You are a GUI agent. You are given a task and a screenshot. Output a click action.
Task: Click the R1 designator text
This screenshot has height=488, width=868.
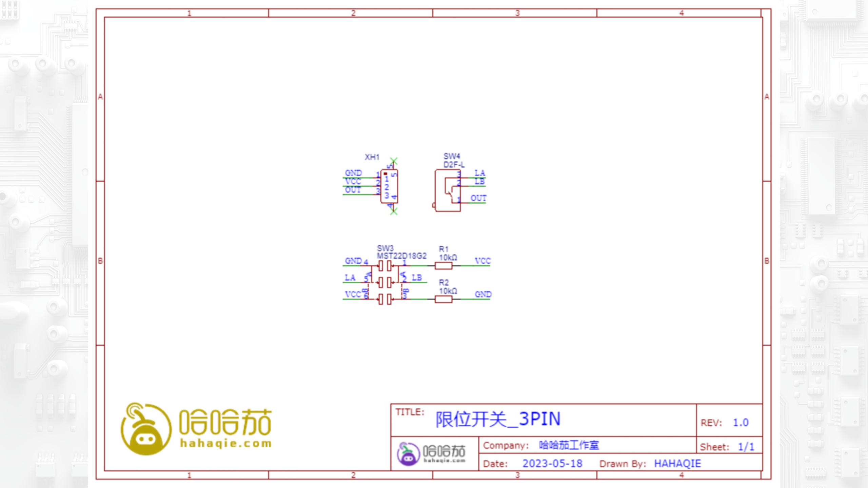pyautogui.click(x=443, y=249)
